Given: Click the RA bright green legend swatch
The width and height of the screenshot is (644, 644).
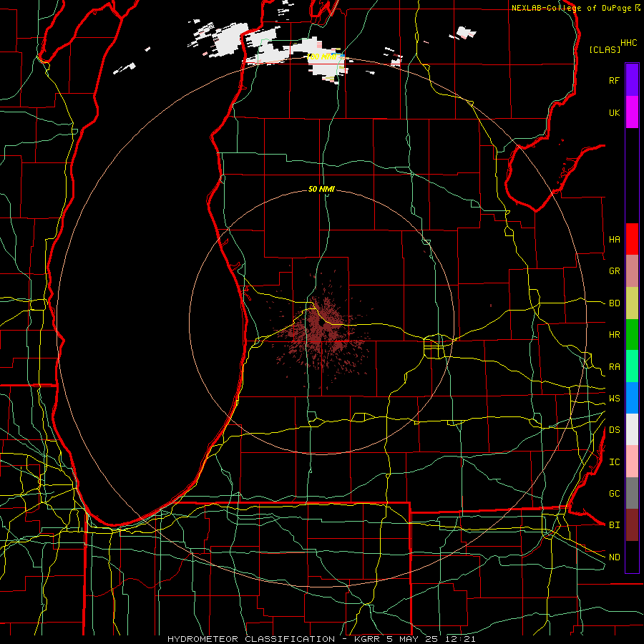Looking at the screenshot, I should 632,366.
